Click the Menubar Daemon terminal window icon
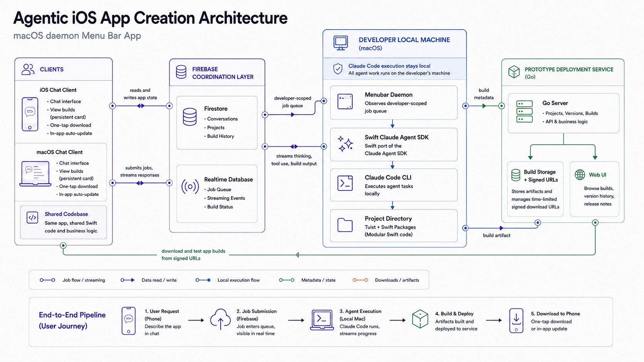644x362 pixels. (345, 102)
